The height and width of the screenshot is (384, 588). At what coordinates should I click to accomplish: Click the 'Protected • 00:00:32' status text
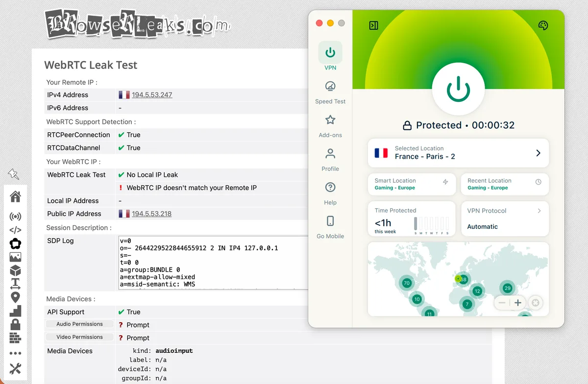[x=465, y=125]
